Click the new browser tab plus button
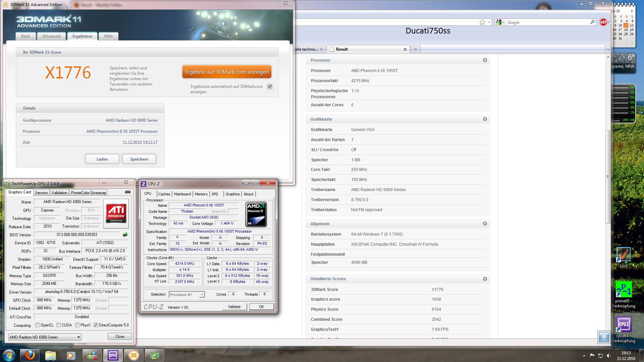Viewport: 644px width, 362px height. tap(415, 49)
